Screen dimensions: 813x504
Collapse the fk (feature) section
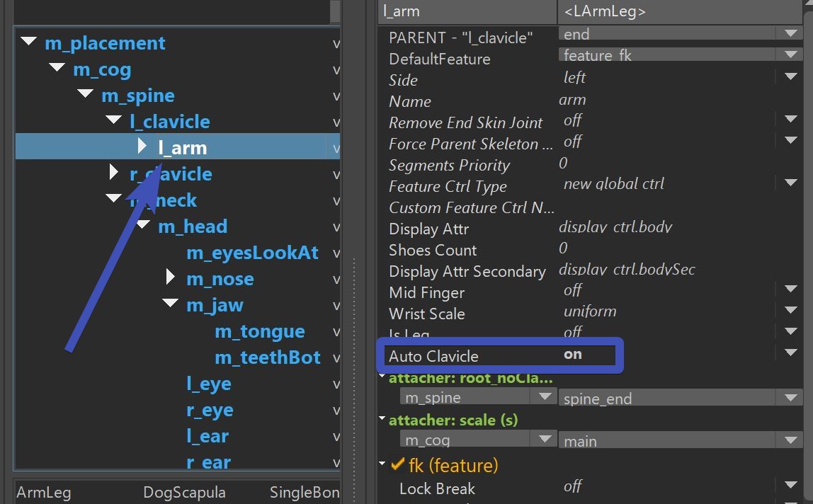coord(382,464)
